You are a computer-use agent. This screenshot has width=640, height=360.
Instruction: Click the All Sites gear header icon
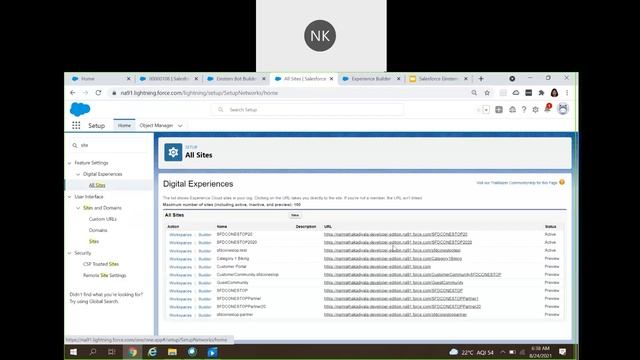point(173,152)
